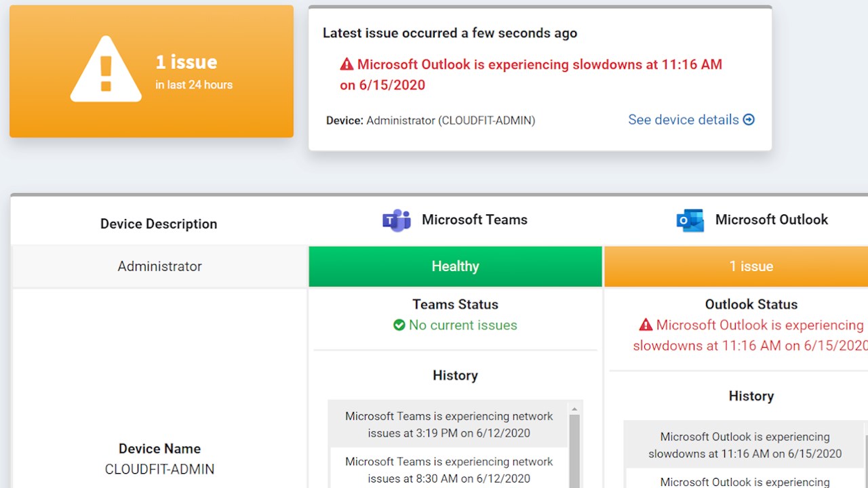Click the Teams history scrollbar thumb

click(x=574, y=451)
